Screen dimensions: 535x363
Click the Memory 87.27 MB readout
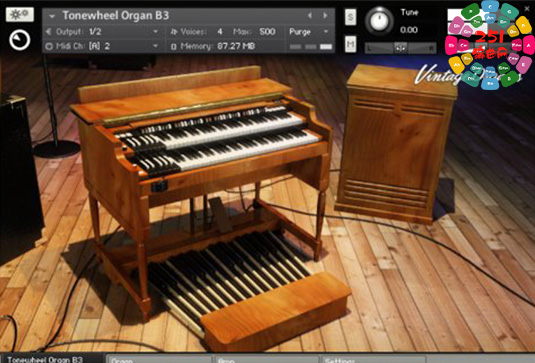[x=236, y=46]
